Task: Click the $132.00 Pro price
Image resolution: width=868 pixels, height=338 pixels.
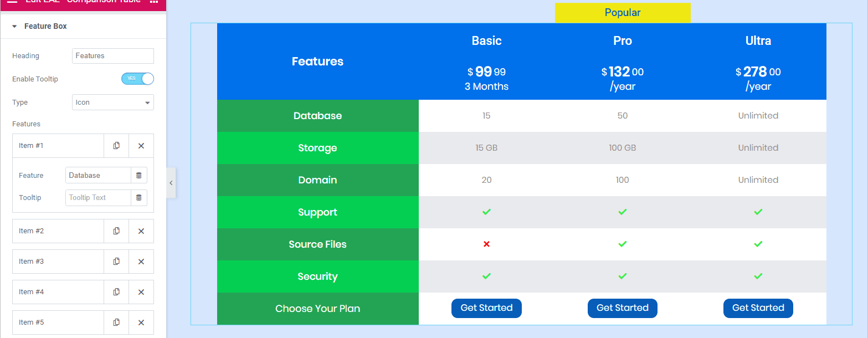Action: coord(623,71)
